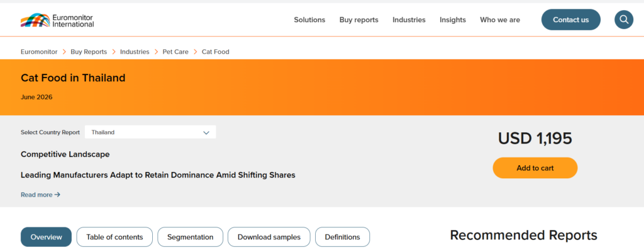644x252 pixels.
Task: Go to Buy Reports breadcrumb link
Action: tap(89, 52)
